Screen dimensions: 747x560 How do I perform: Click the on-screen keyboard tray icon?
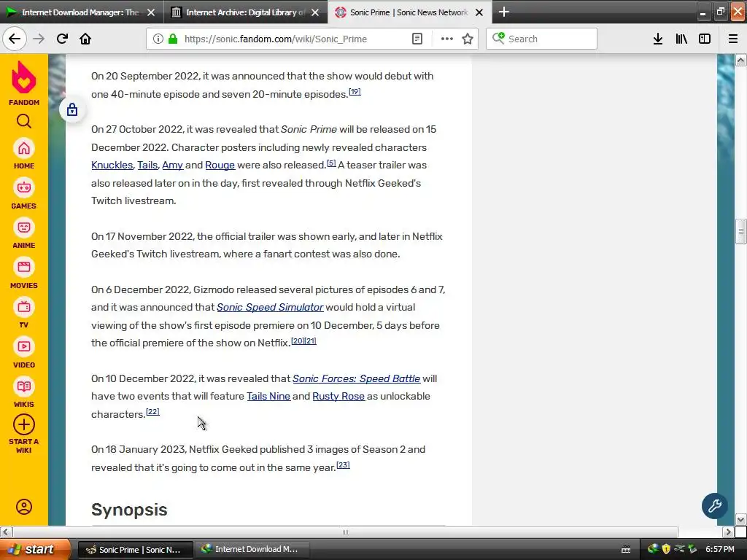click(626, 550)
